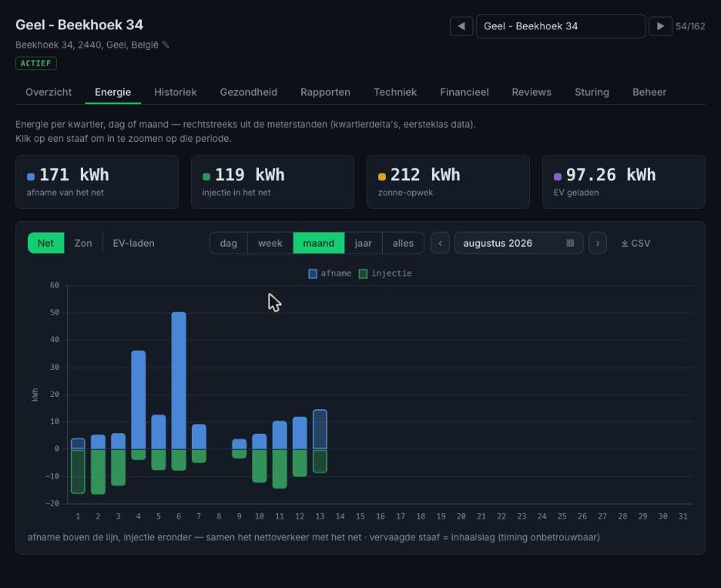Screen dimensions: 721x588
Task: Switch to the Rapporten tab
Action: 325,92
